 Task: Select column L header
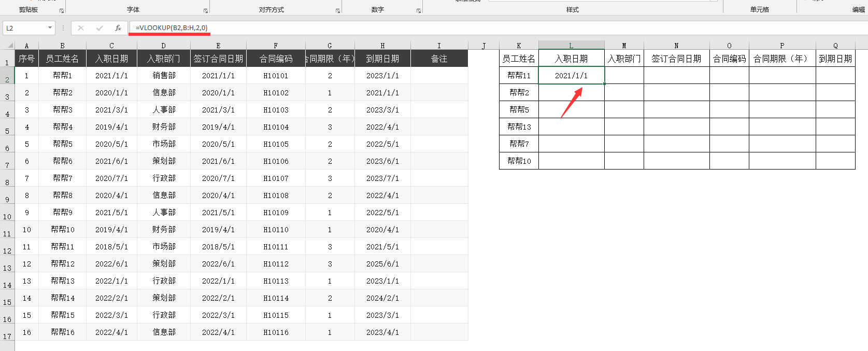tap(571, 46)
